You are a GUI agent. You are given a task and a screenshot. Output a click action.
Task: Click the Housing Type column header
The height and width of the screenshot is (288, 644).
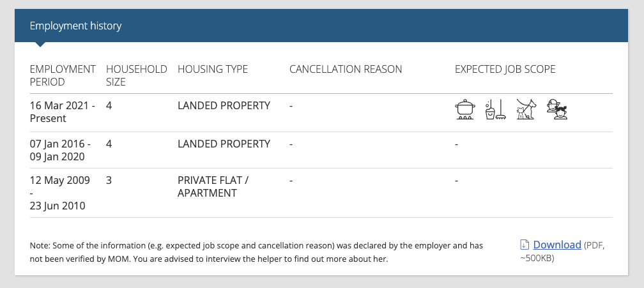(x=213, y=70)
